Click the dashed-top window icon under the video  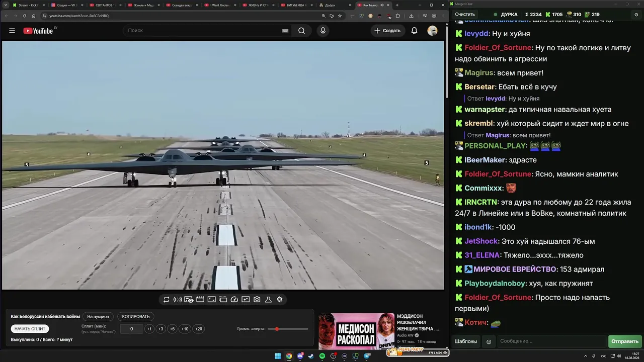coord(223,300)
